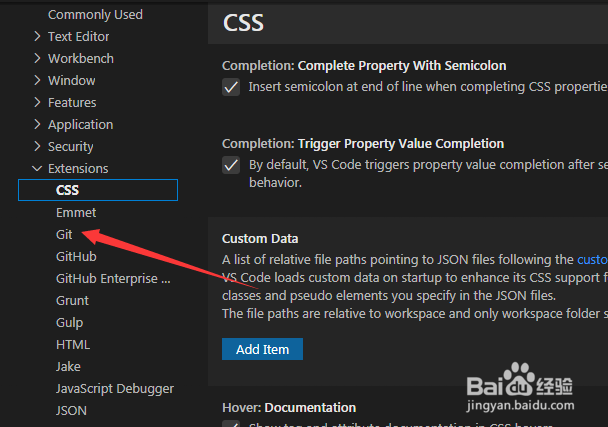Screen dimensions: 608x427
Task: Open JavaScript Debugger settings
Action: 115,389
